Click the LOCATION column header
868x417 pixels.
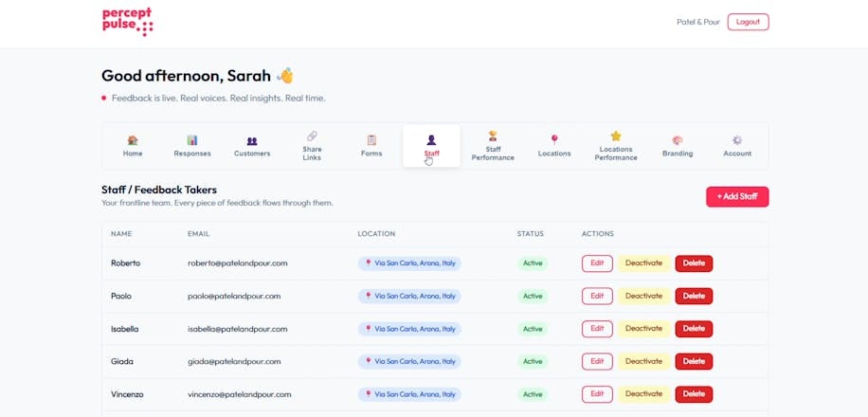(x=376, y=234)
